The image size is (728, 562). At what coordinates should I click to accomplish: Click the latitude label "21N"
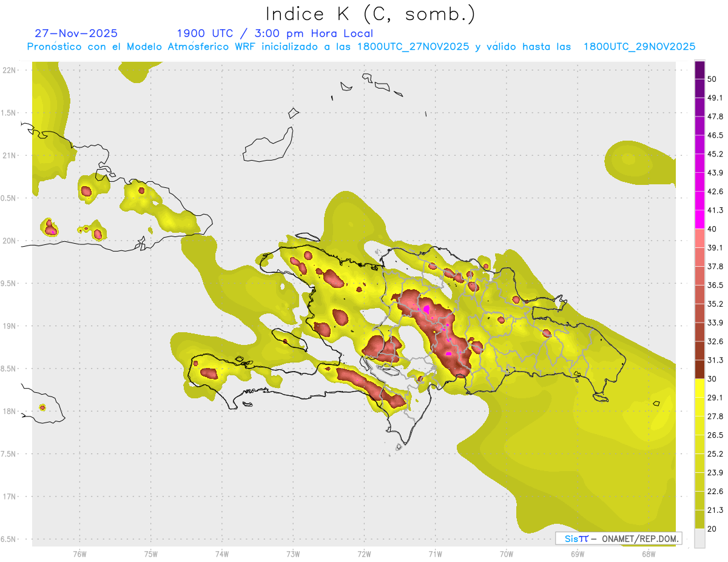[9, 156]
